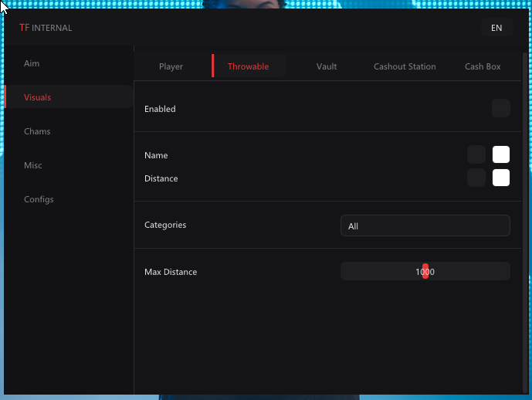Open the Categories dropdown showing All
Image resolution: width=532 pixels, height=400 pixels.
425,225
